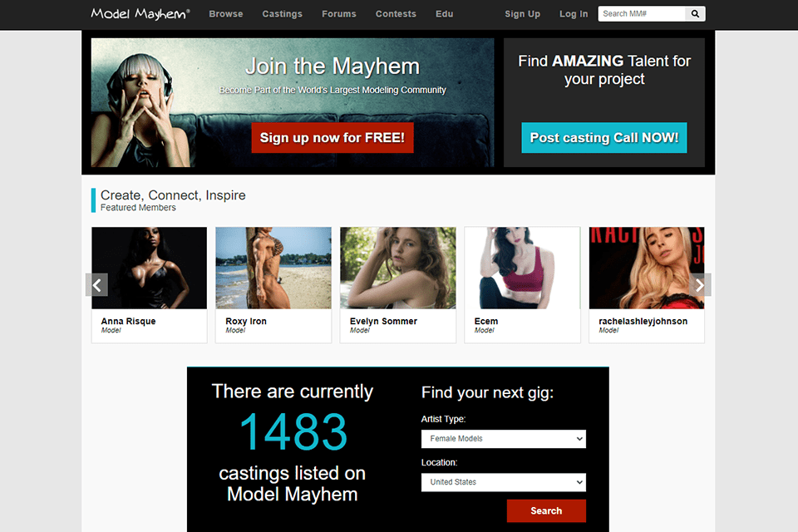This screenshot has height=532, width=798.
Task: Click the Model Mayhem logo
Action: coord(140,14)
